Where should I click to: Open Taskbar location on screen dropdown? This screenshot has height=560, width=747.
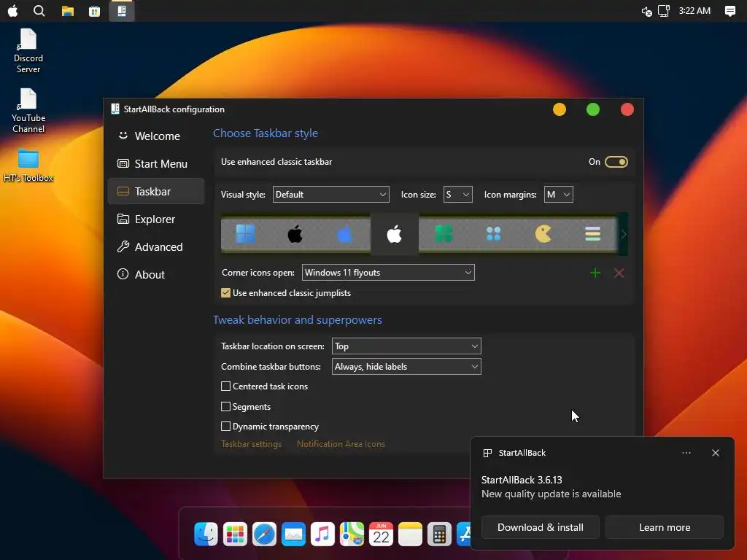[x=406, y=346]
